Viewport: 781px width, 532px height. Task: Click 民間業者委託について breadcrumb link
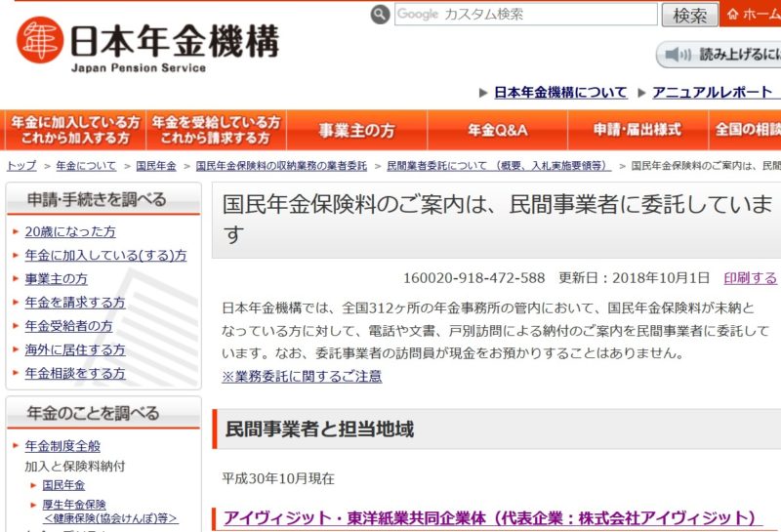pos(499,166)
